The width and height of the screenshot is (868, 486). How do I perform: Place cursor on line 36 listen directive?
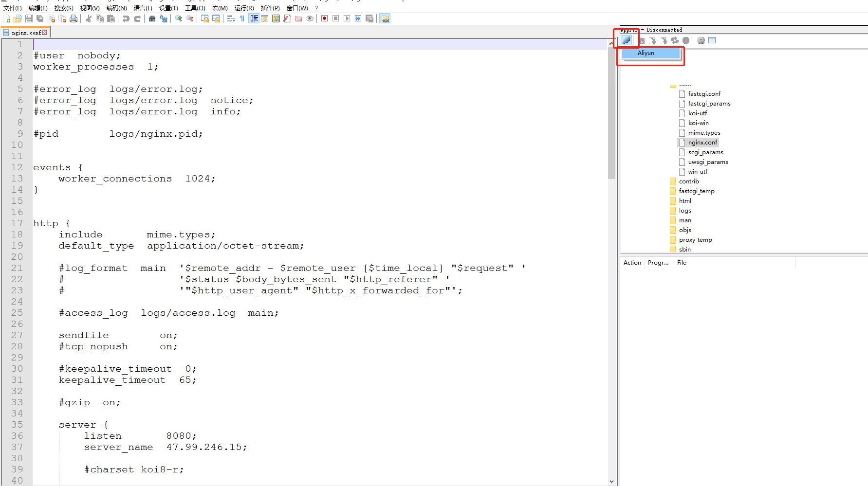pos(140,436)
